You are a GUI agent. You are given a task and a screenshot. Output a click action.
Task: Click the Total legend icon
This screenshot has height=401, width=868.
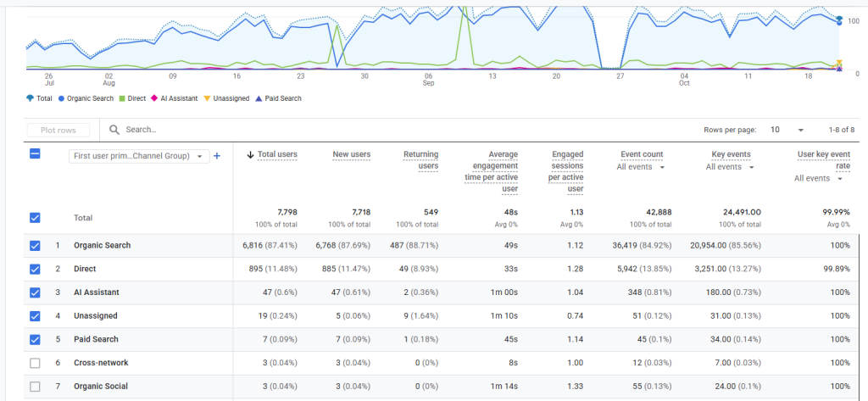(30, 98)
